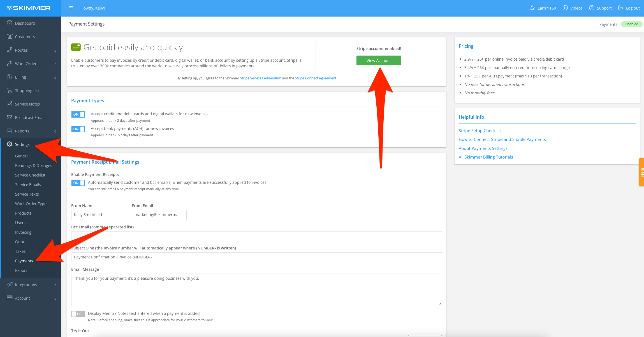Open How to Connect Stripe link
The image size is (644, 337).
coord(502,139)
